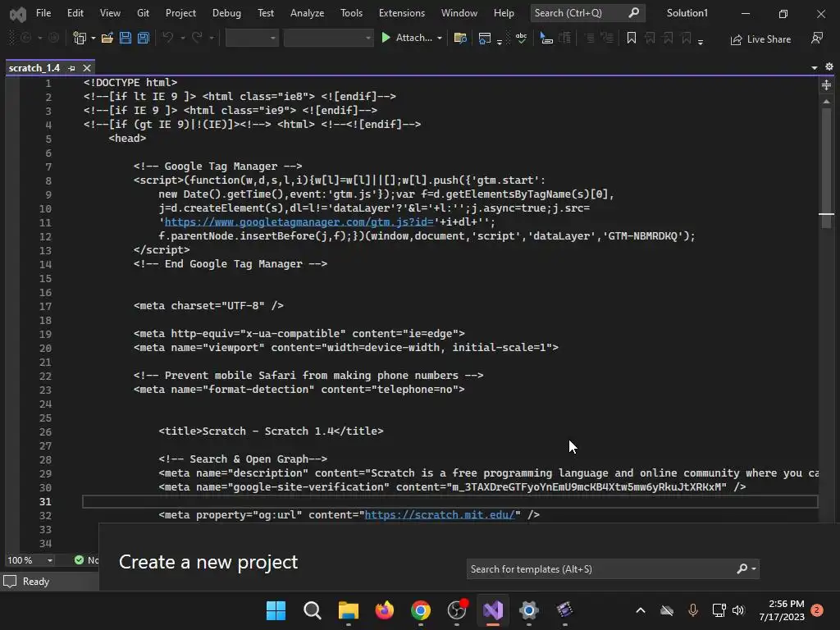Save the file with the Save icon
The height and width of the screenshot is (630, 840).
[126, 38]
